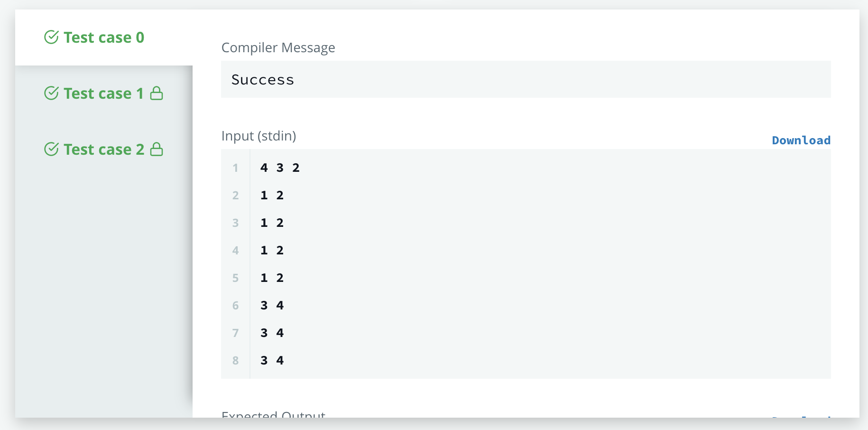This screenshot has height=430, width=868.
Task: Click the checkmark icon beside Test case 1
Action: [x=52, y=93]
